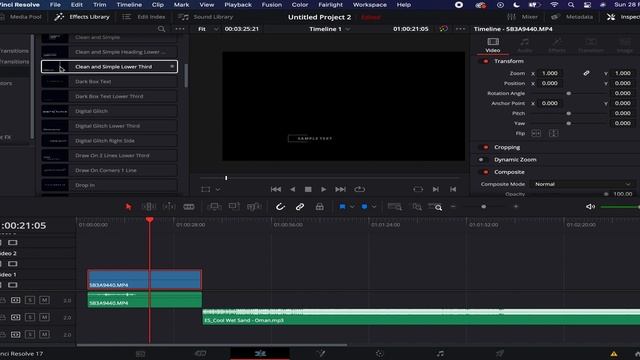Screen dimensions: 640x360
Task: Expand the Cropping section header
Action: [507, 147]
